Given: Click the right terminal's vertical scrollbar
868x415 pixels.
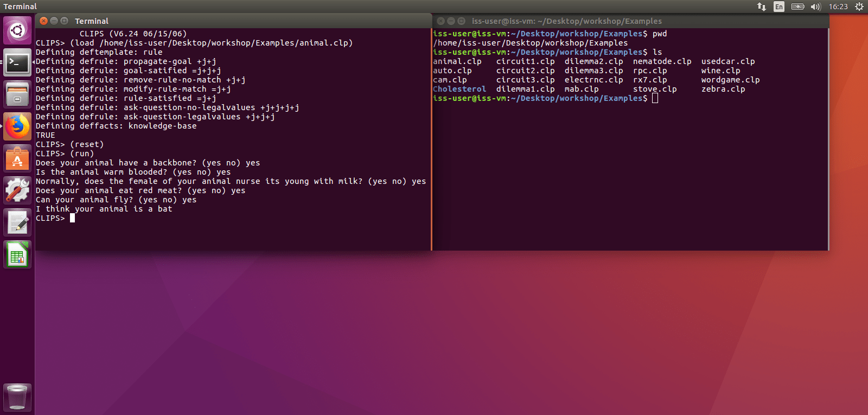Looking at the screenshot, I should (828, 139).
